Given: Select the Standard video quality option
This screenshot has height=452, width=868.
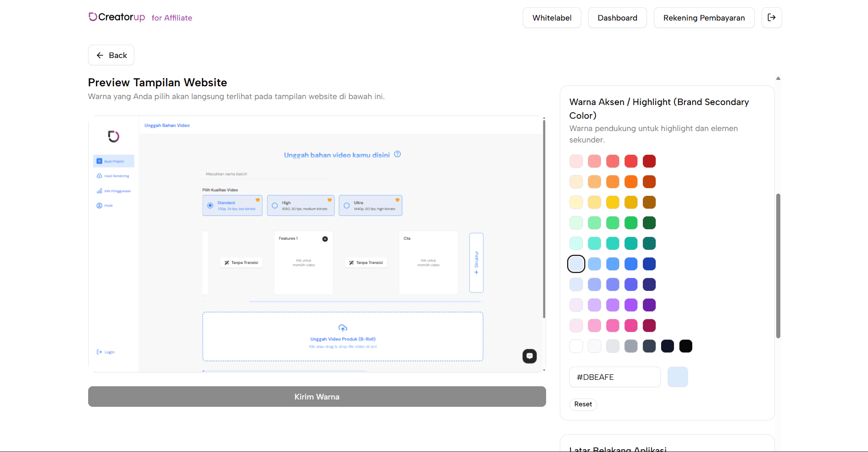Looking at the screenshot, I should pyautogui.click(x=232, y=205).
